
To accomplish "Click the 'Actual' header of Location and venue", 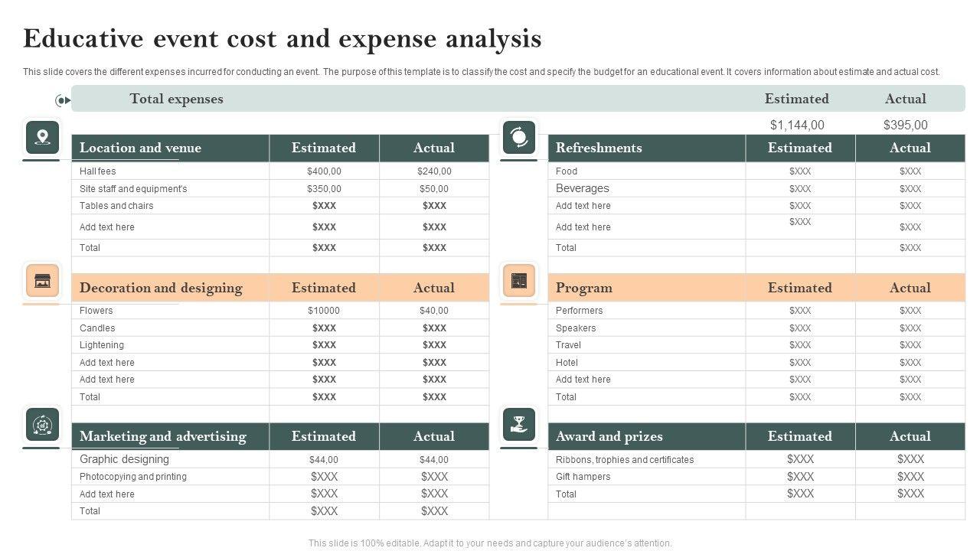I will click(434, 148).
